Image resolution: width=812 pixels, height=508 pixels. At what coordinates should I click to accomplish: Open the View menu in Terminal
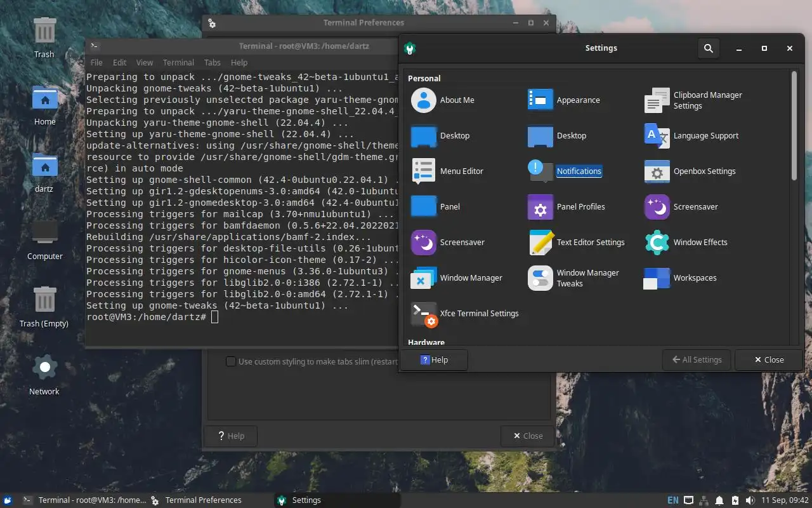(x=145, y=63)
